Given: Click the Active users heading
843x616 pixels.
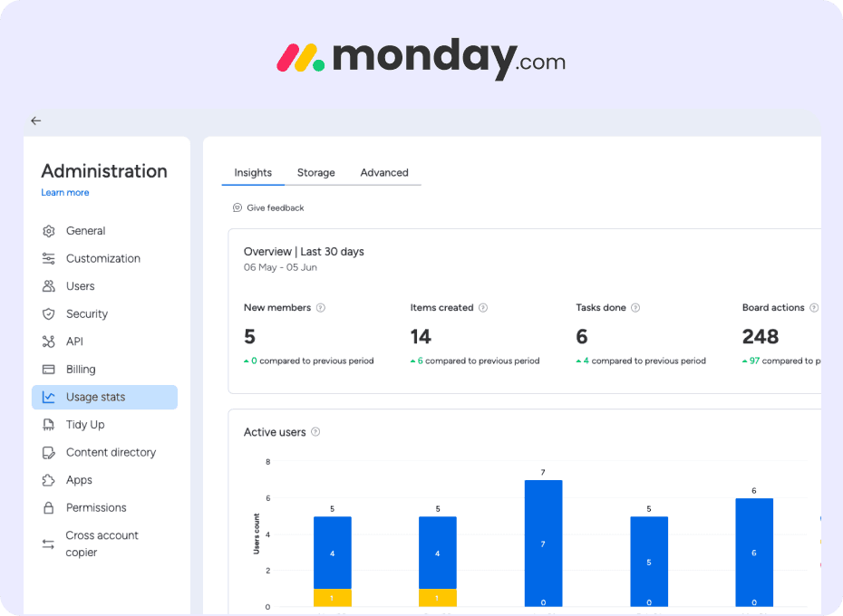Looking at the screenshot, I should coord(275,432).
